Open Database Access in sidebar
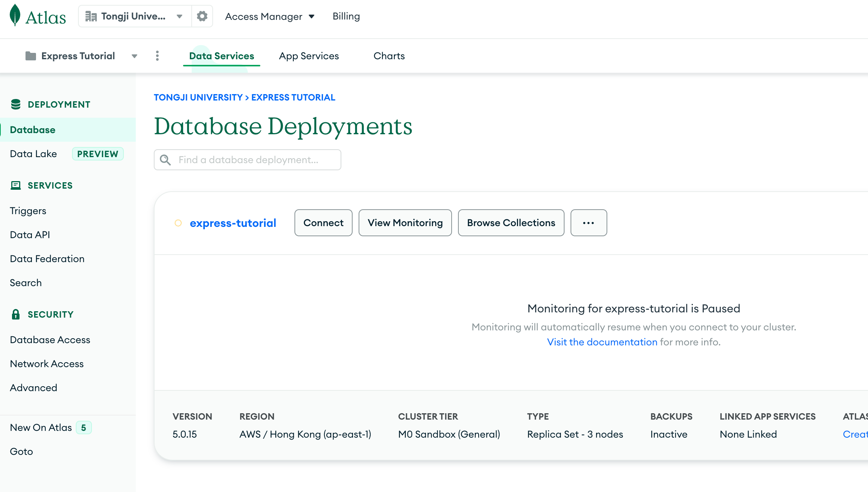 click(50, 340)
